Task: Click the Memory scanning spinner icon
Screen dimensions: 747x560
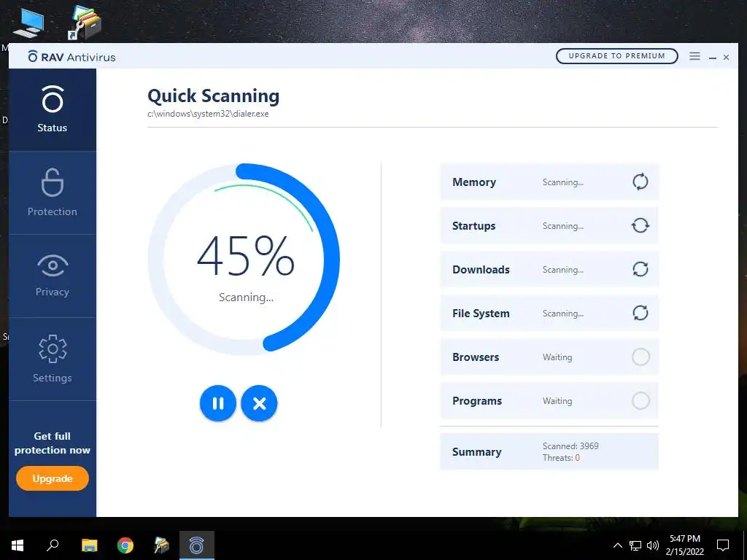Action: tap(640, 182)
